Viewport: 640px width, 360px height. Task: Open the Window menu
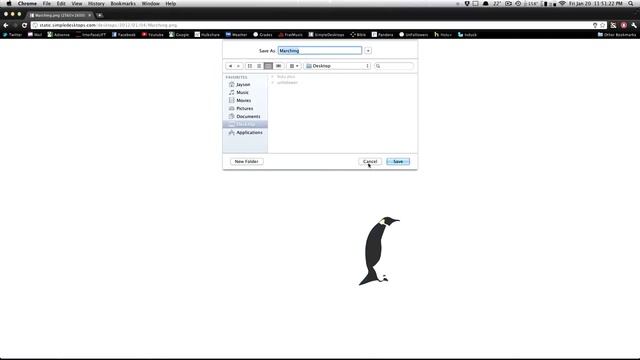coord(151,4)
